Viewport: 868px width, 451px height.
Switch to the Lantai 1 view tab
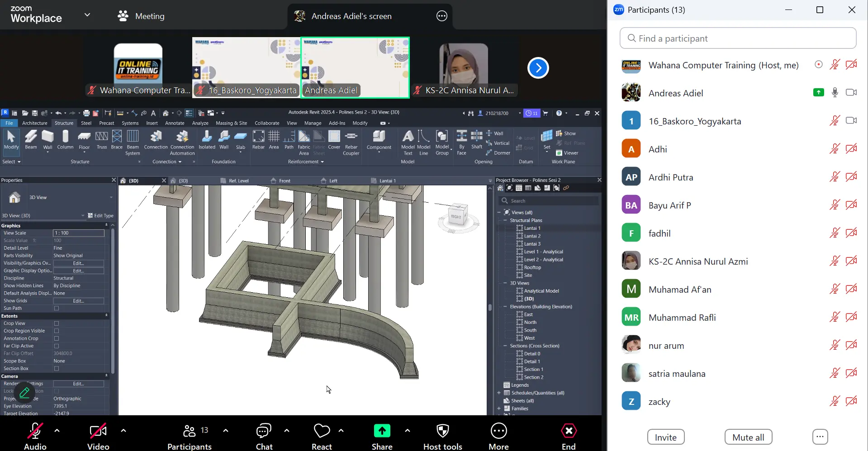pos(387,181)
